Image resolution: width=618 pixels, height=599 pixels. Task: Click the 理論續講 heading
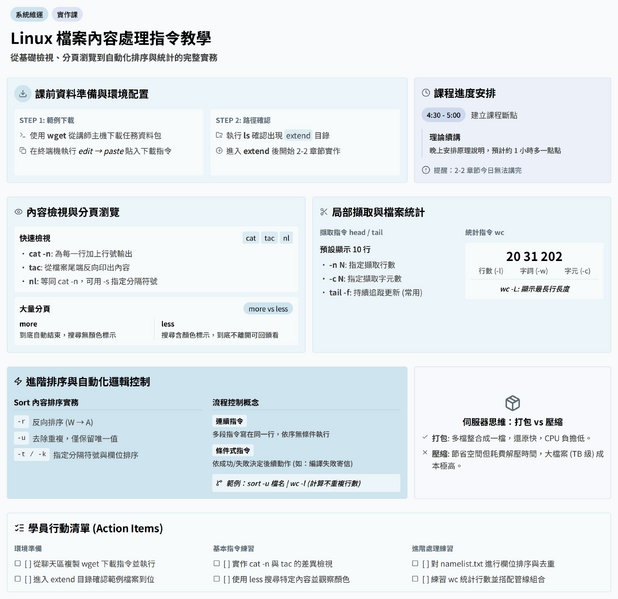click(445, 137)
